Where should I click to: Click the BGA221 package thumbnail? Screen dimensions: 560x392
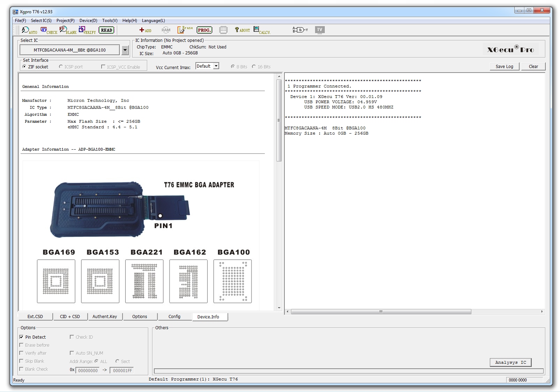(x=144, y=281)
